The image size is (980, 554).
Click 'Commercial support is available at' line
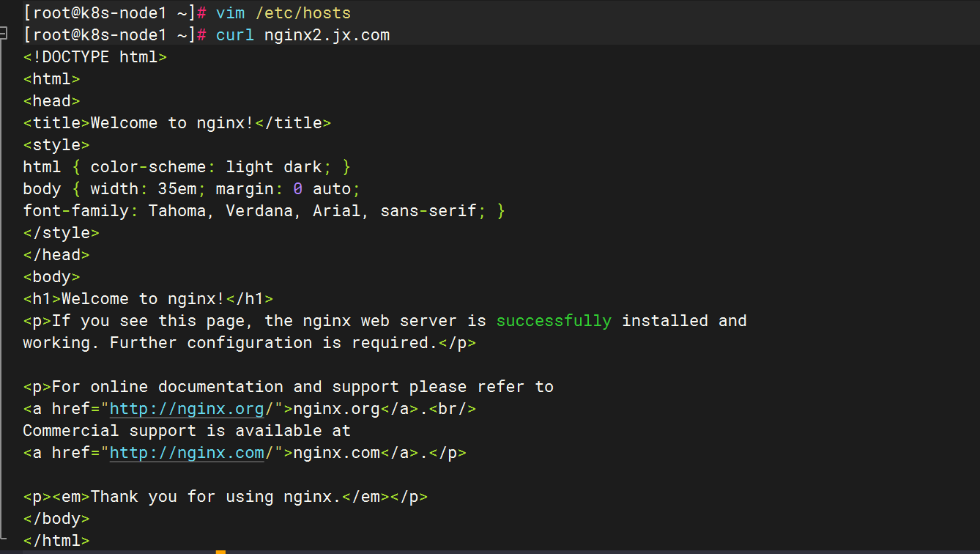[187, 431]
